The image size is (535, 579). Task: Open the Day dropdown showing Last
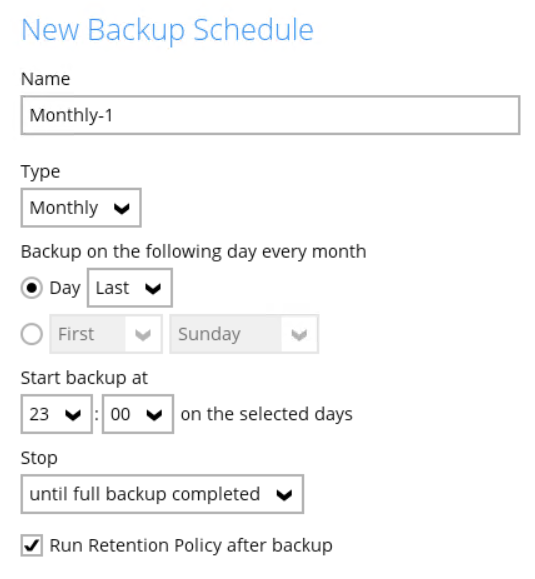pos(130,288)
